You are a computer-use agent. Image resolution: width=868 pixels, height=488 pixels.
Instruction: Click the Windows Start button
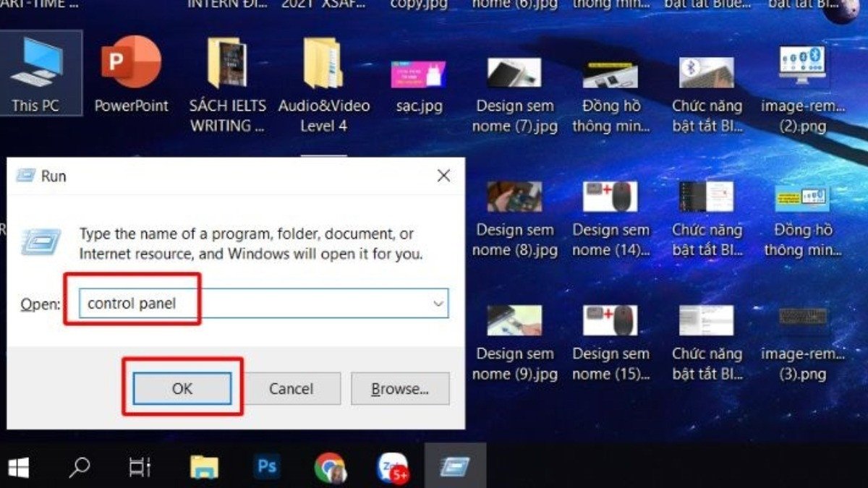pos(20,467)
